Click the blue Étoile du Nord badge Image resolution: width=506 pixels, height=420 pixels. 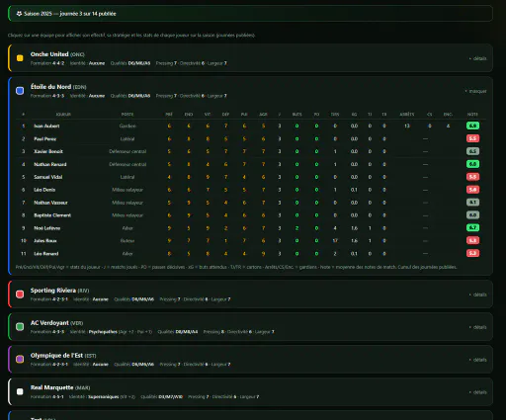20,91
